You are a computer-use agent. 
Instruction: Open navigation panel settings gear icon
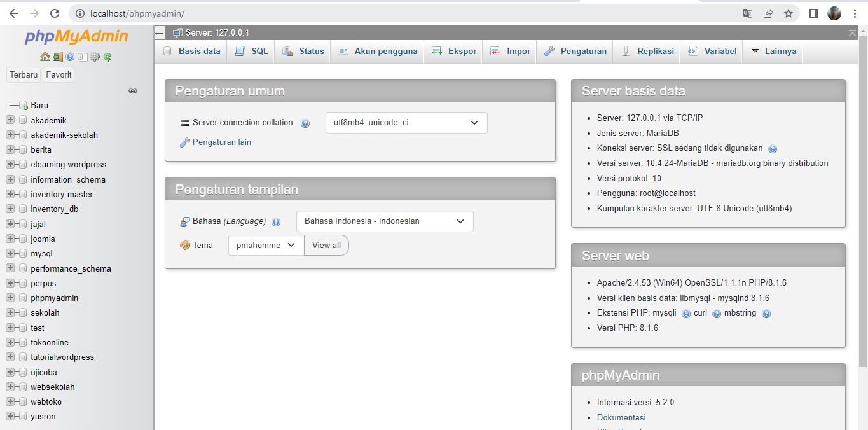coord(95,57)
